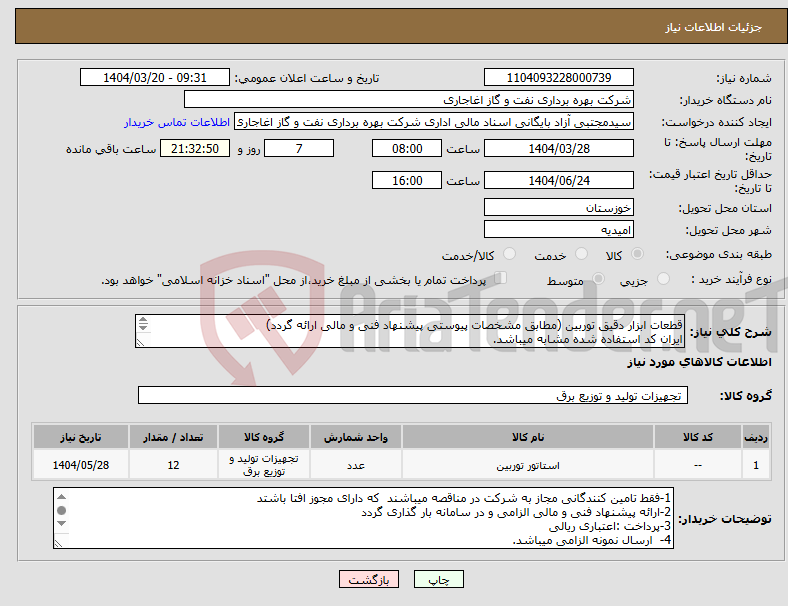Click scroll-down arrow in توضیحات خریدار box
788x606 pixels.
click(x=61, y=523)
